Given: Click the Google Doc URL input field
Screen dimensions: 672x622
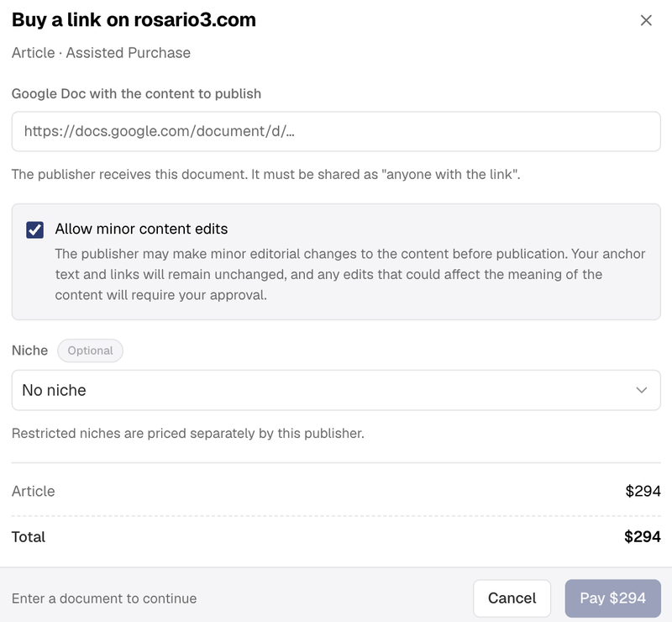Looking at the screenshot, I should pos(336,131).
